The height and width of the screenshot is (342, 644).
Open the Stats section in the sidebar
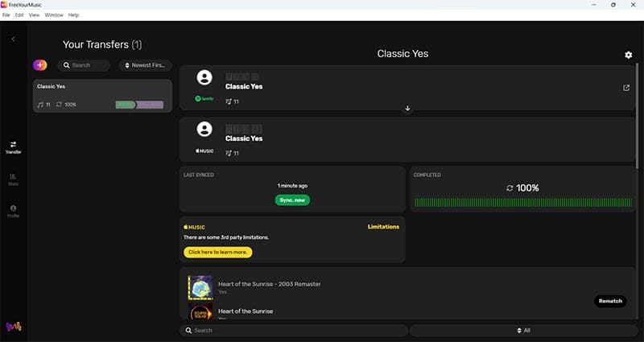tap(13, 179)
